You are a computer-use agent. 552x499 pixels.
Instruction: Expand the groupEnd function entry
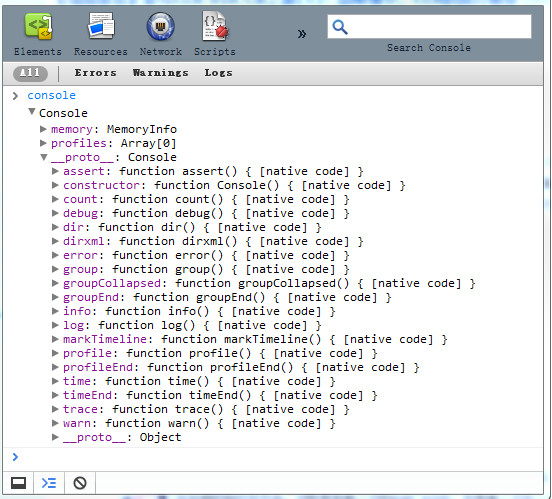pos(55,297)
